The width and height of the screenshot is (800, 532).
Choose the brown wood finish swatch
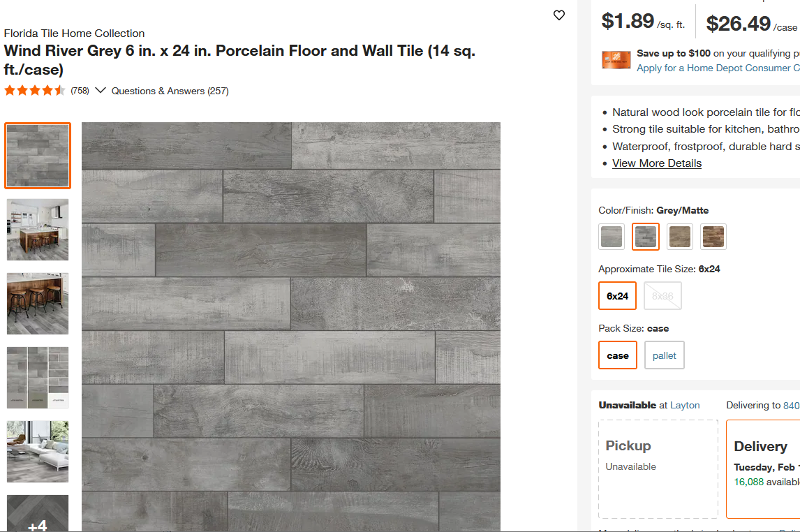pyautogui.click(x=713, y=236)
